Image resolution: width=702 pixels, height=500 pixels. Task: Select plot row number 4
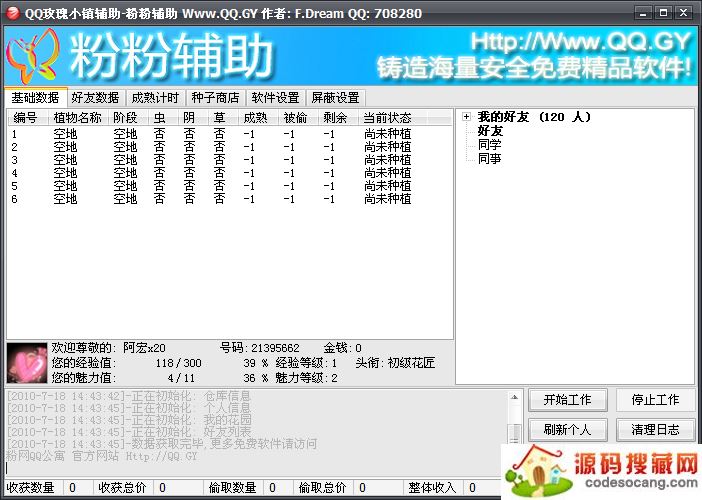point(230,173)
